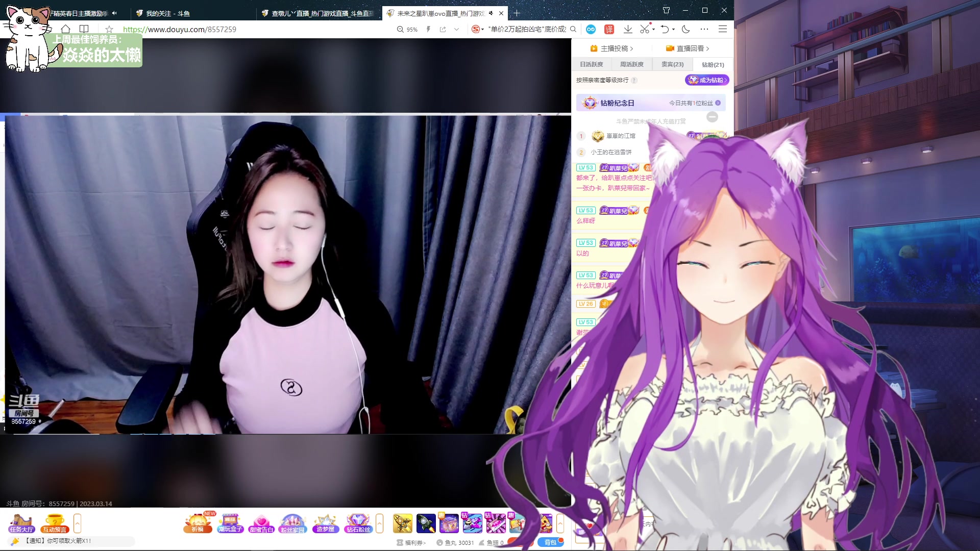Open the Sogou search engine dropdown arrow

[482, 30]
